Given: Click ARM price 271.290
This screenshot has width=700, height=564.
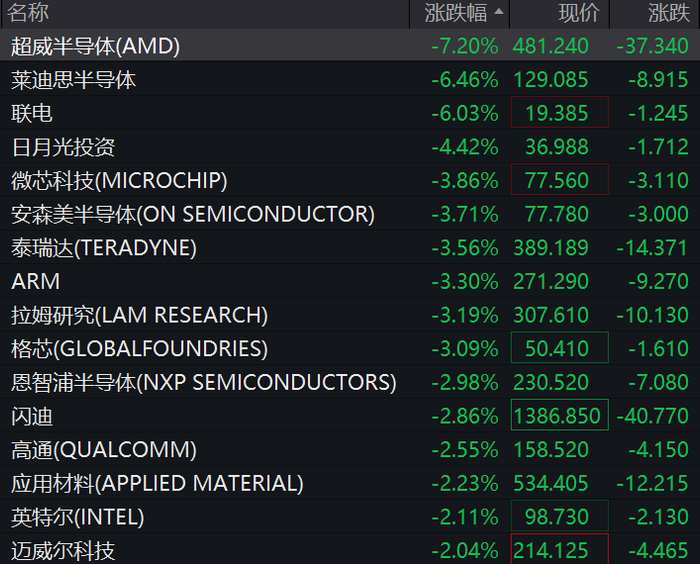Looking at the screenshot, I should (550, 281).
